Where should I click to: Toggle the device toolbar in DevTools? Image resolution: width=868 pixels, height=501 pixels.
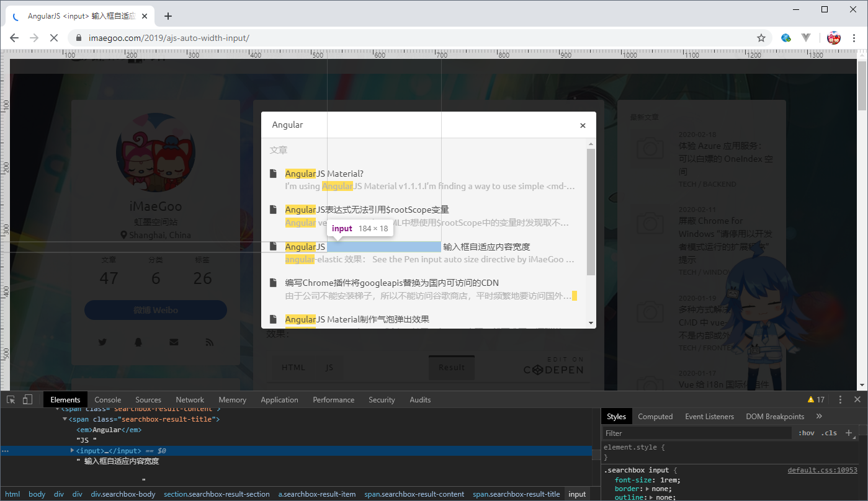[28, 399]
